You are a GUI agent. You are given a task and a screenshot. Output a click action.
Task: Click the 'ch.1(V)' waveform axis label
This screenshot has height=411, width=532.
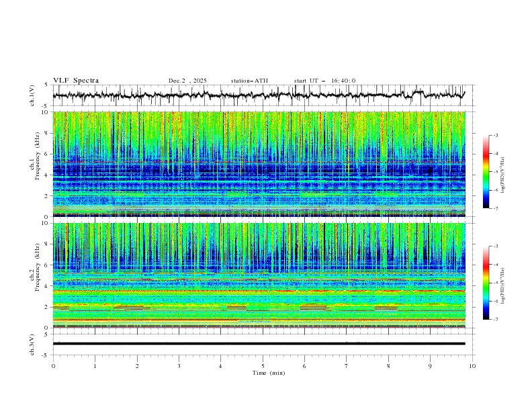(x=32, y=95)
